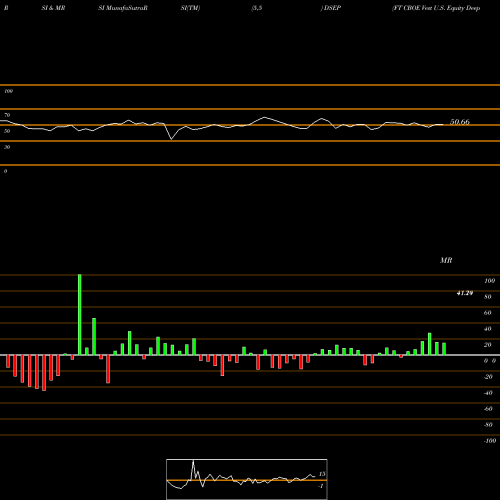
Task: Select the DSEP ticker text in header
Action: (332, 8)
